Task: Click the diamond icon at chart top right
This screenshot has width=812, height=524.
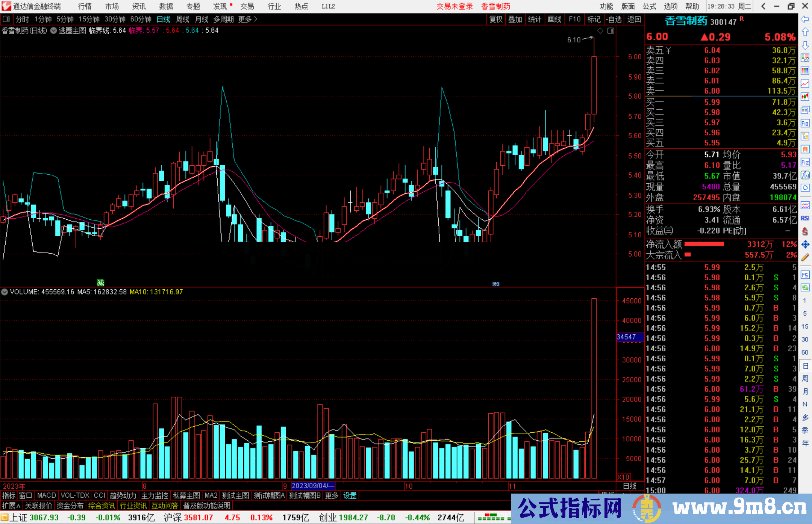Action: 600,31
